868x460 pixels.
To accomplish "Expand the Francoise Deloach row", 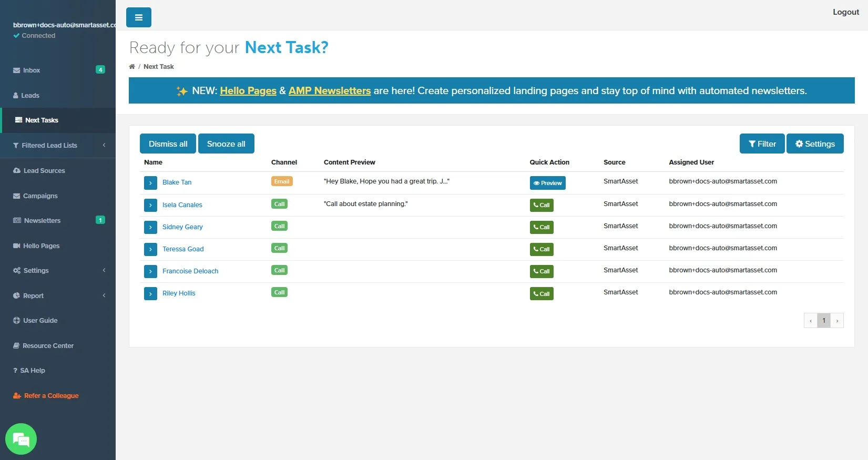I will [x=150, y=271].
